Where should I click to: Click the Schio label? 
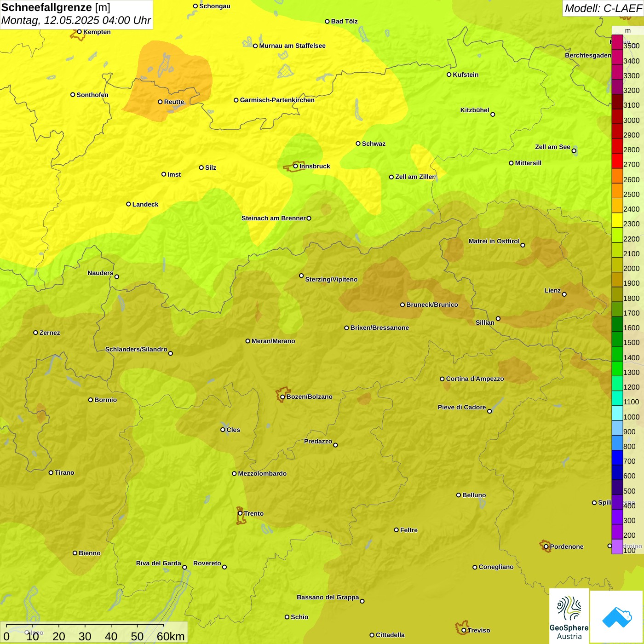click(299, 617)
